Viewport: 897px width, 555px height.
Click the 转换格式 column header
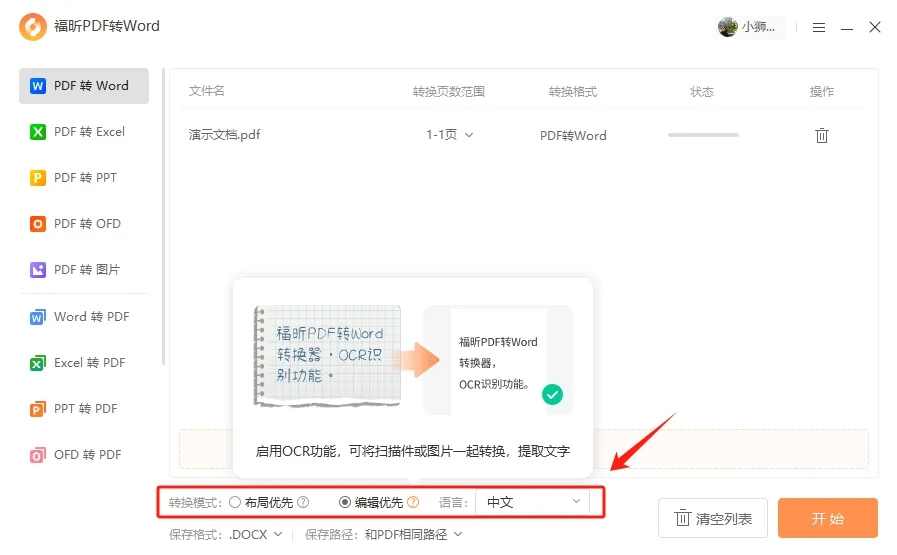573,92
